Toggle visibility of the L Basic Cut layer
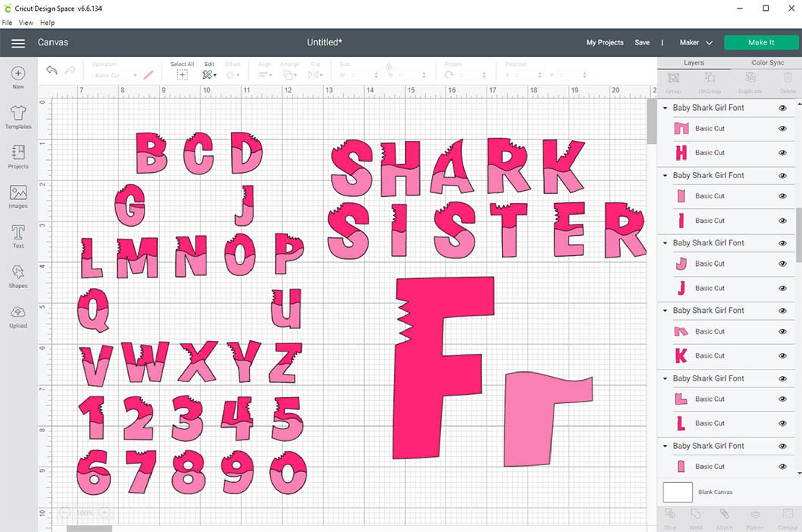The image size is (802, 532). pyautogui.click(x=782, y=423)
